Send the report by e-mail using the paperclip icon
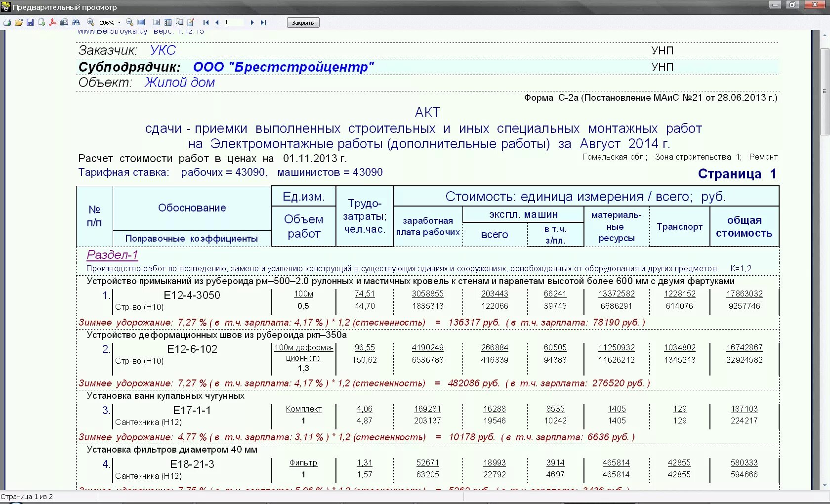The width and height of the screenshot is (830, 504). click(64, 22)
